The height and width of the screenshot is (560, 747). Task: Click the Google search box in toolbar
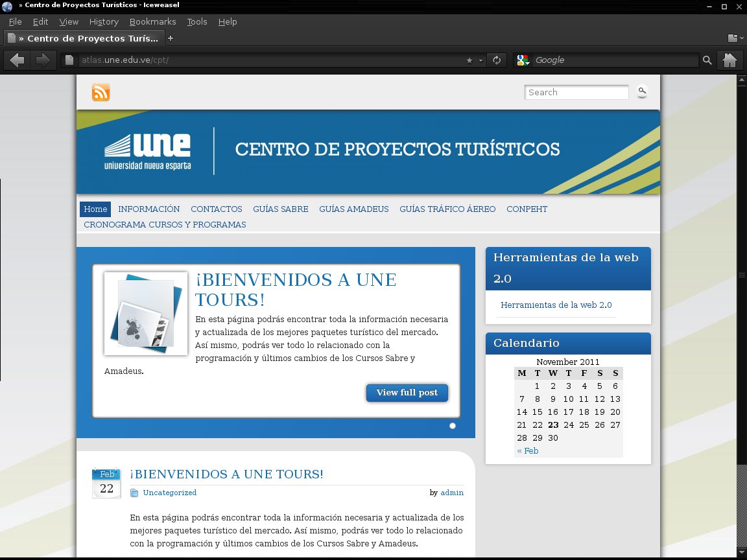(615, 60)
